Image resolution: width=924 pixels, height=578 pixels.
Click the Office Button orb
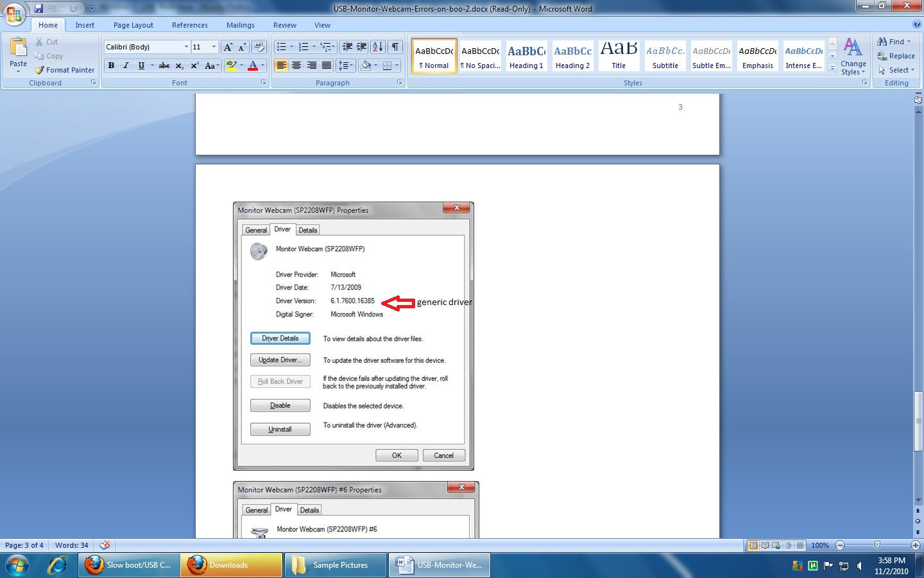pos(14,13)
